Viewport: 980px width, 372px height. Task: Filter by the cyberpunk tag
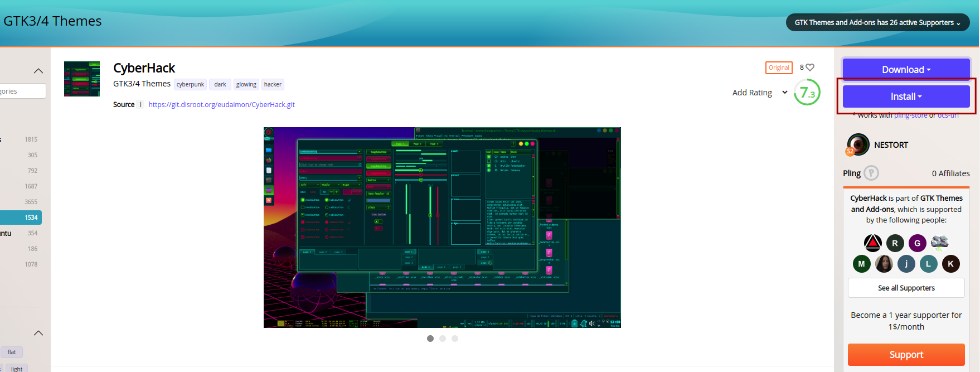[x=190, y=85]
